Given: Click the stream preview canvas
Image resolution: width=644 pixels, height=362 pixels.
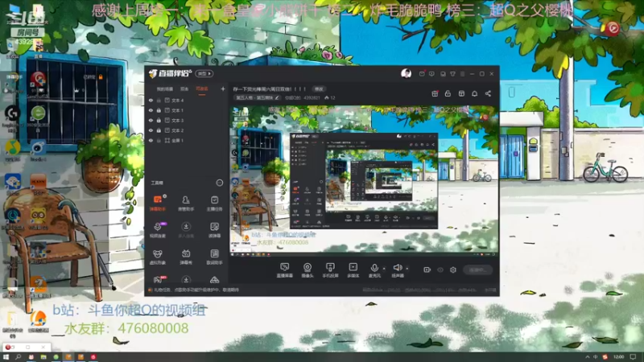Looking at the screenshot, I should coord(364,181).
